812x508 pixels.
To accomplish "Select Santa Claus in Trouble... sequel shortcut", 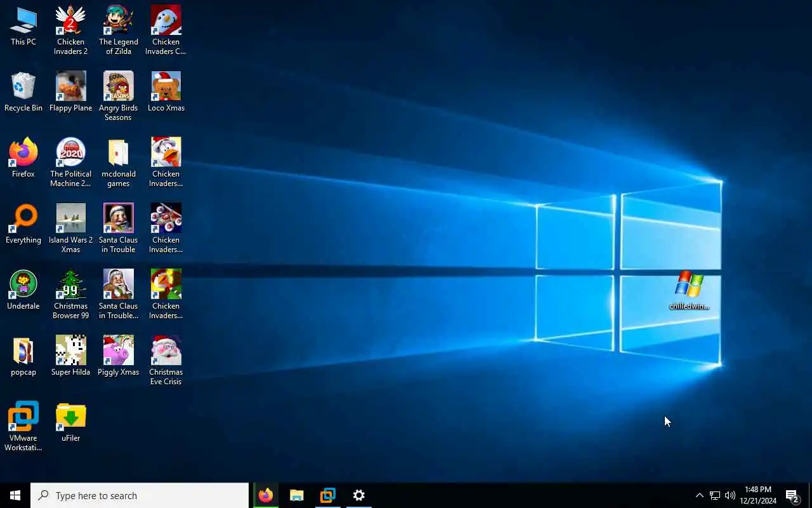I will point(119,295).
